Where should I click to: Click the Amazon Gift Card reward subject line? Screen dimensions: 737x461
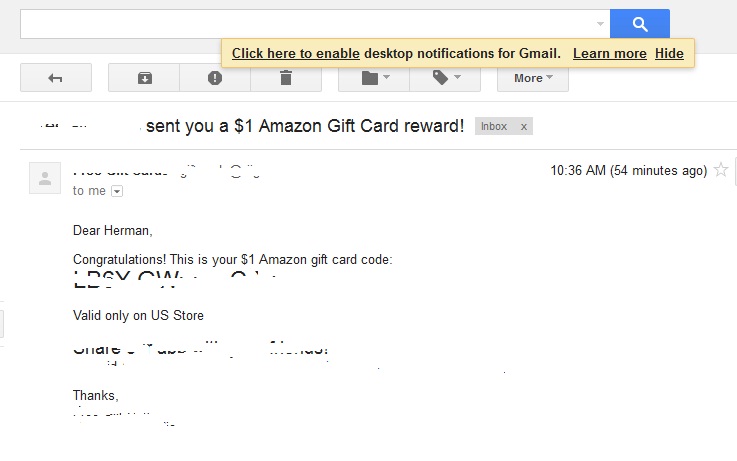[305, 126]
